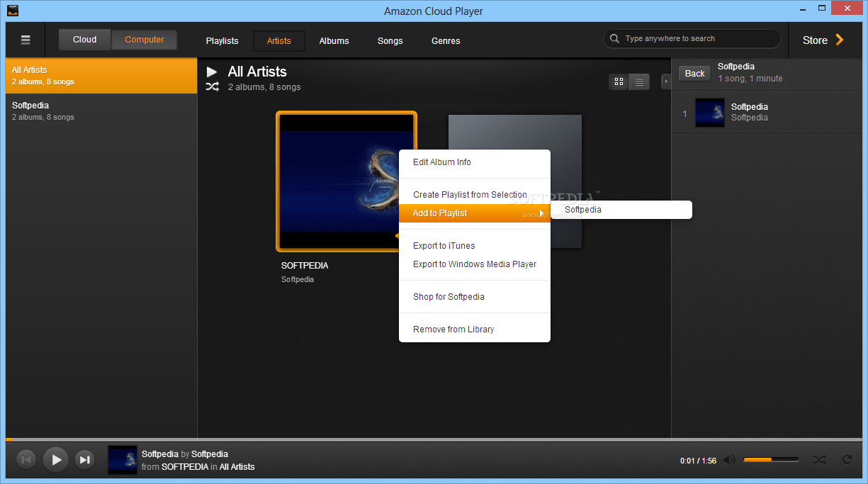Switch to grid view
Screen dimensions: 868x484
[x=619, y=82]
